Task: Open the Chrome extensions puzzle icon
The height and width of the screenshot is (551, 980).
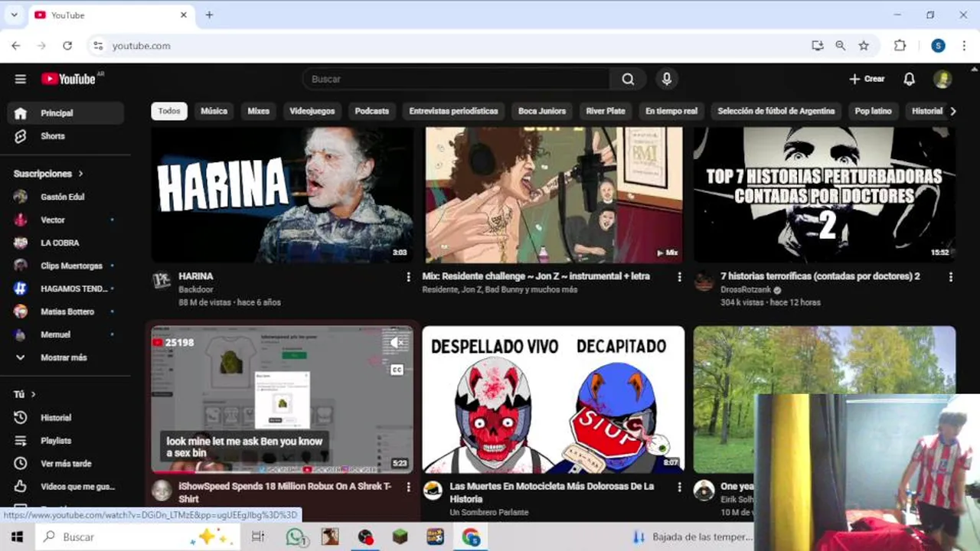Action: (x=900, y=46)
